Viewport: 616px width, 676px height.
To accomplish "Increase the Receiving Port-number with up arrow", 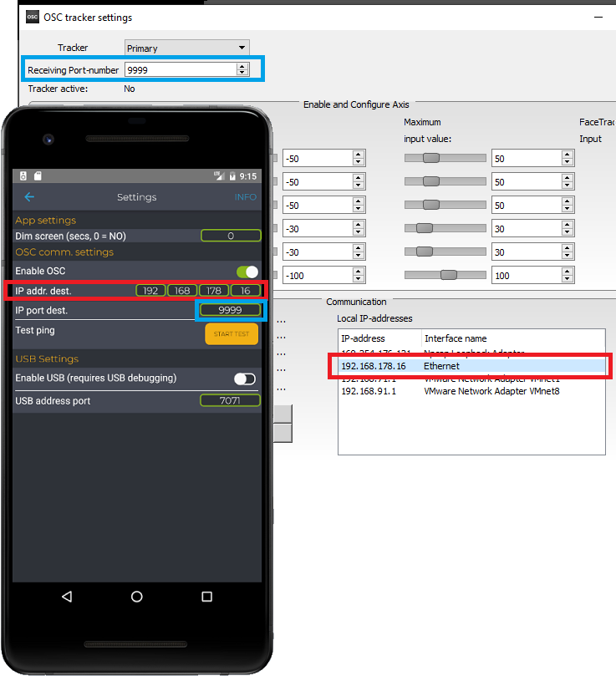I will 242,67.
